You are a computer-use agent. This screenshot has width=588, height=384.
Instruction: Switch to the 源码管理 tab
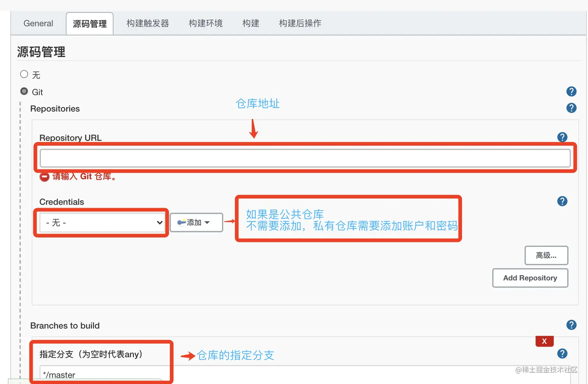(x=90, y=24)
